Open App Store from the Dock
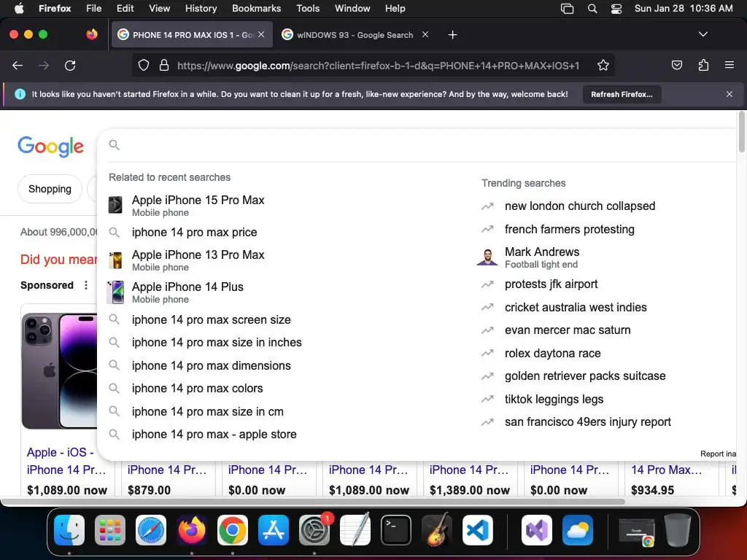 [274, 530]
